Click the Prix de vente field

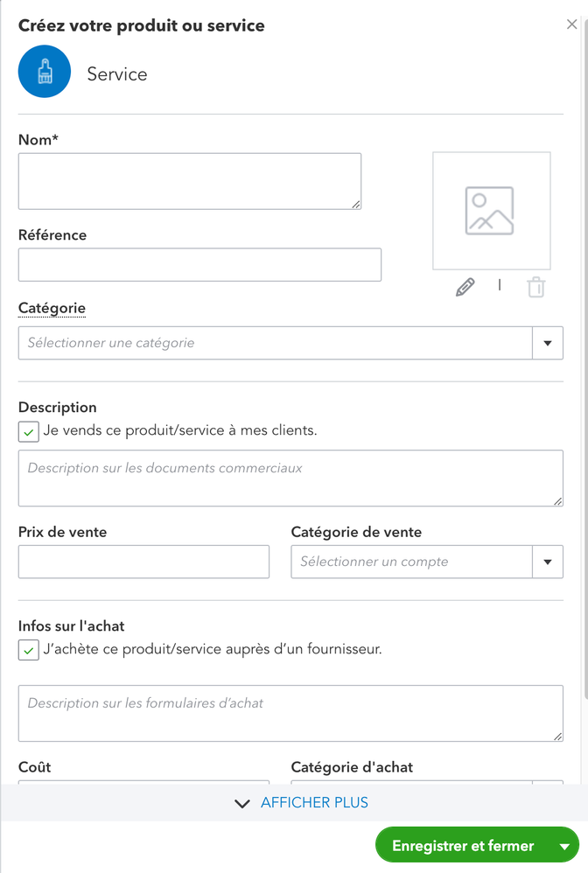point(143,562)
